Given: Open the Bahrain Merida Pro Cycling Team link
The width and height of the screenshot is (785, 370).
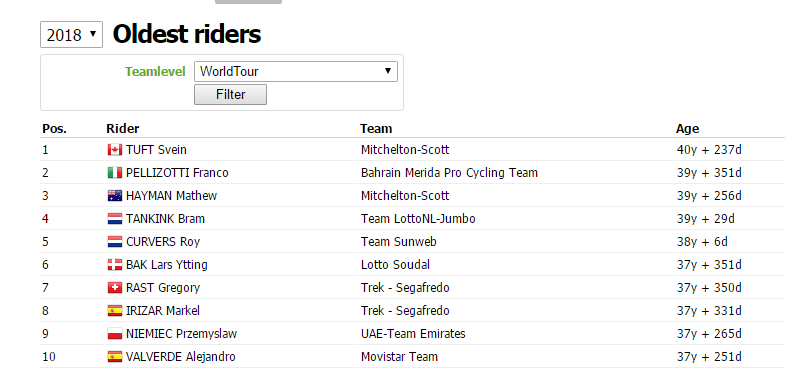Looking at the screenshot, I should (449, 173).
